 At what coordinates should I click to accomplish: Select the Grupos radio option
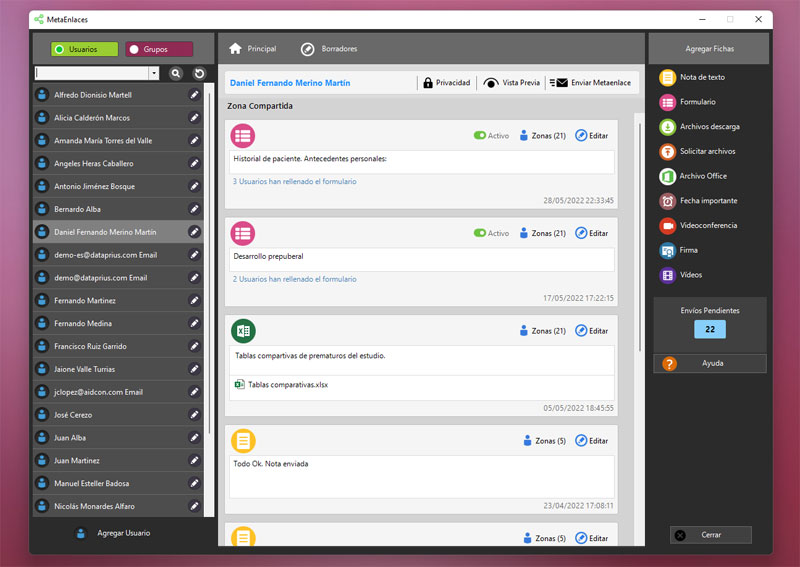[159, 50]
